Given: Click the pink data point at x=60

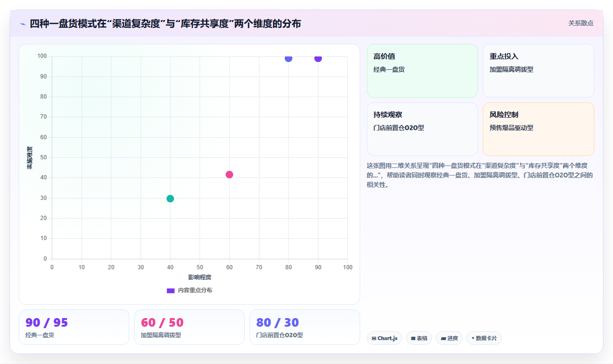Looking at the screenshot, I should point(229,175).
